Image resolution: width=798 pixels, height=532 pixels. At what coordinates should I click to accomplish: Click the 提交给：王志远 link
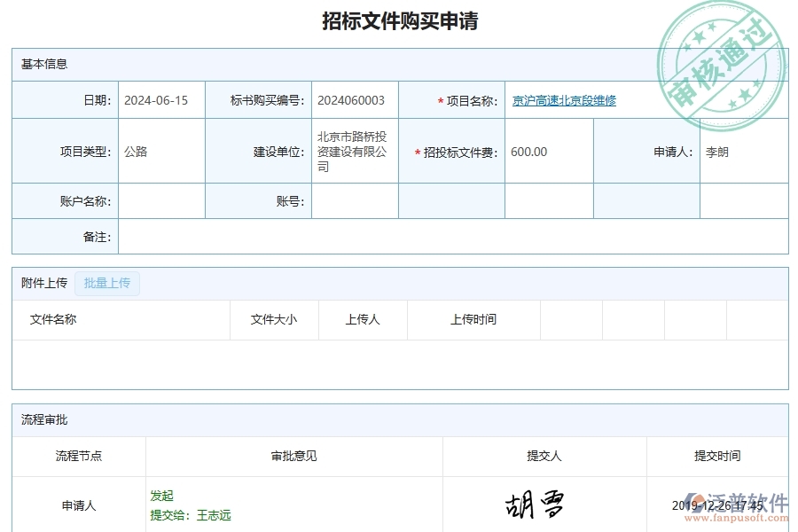(x=191, y=514)
